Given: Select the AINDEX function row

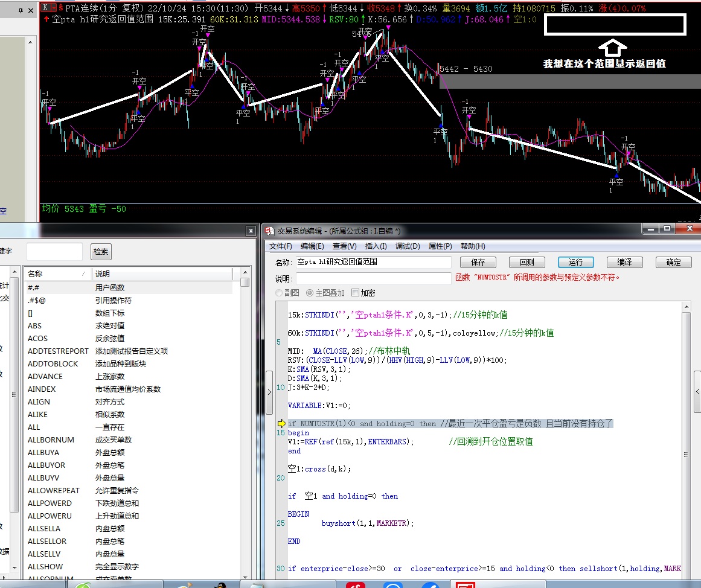Looking at the screenshot, I should click(129, 389).
